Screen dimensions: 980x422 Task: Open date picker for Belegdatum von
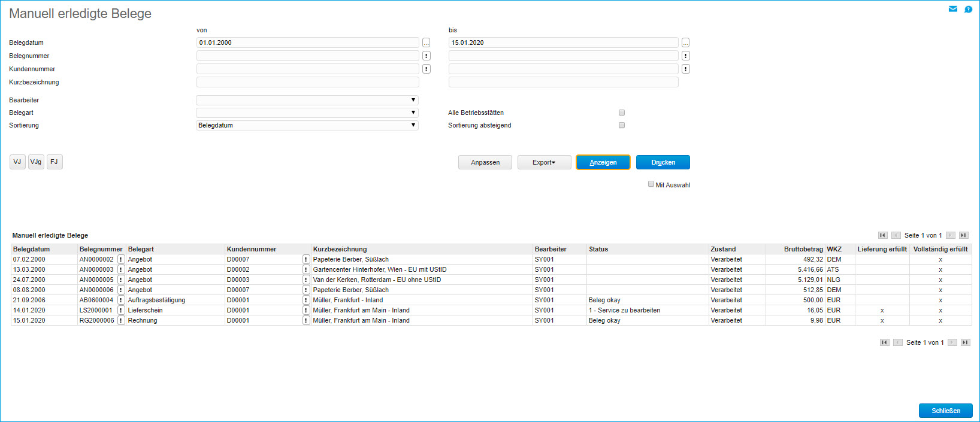tap(426, 43)
